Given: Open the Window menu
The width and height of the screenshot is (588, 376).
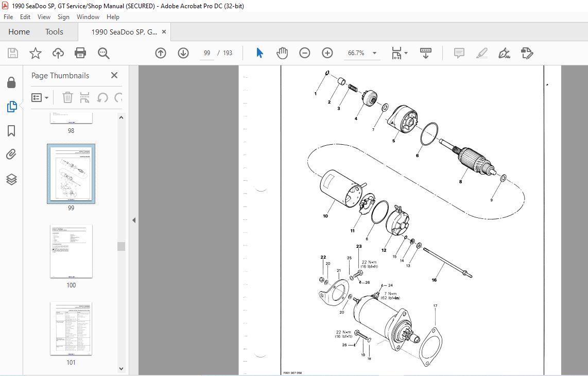Looking at the screenshot, I should [x=88, y=17].
